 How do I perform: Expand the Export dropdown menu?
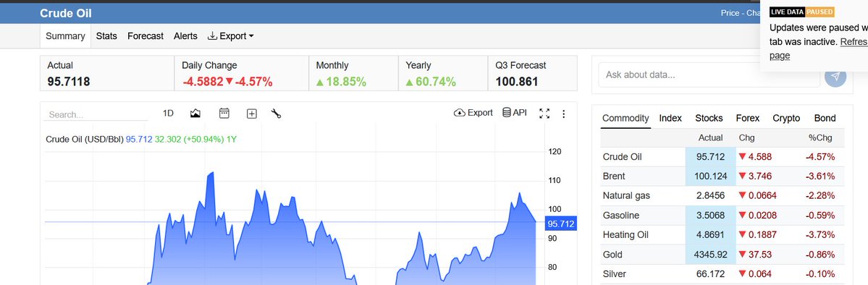click(230, 36)
